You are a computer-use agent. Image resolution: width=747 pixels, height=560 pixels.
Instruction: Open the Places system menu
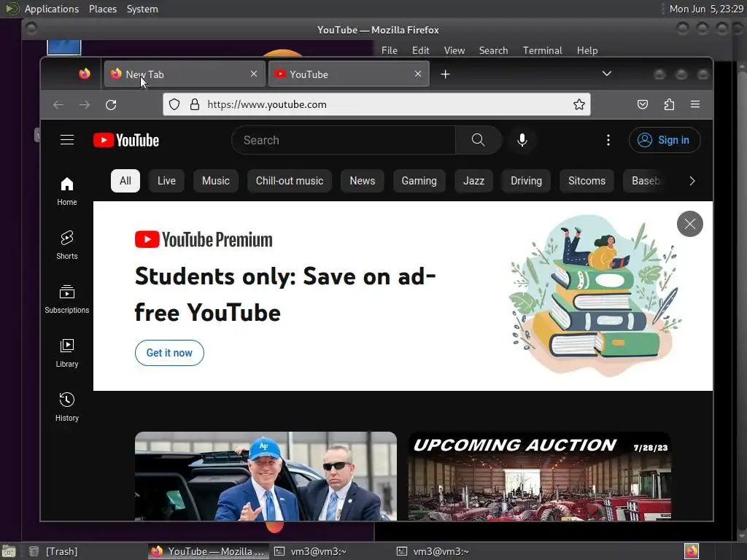click(103, 9)
